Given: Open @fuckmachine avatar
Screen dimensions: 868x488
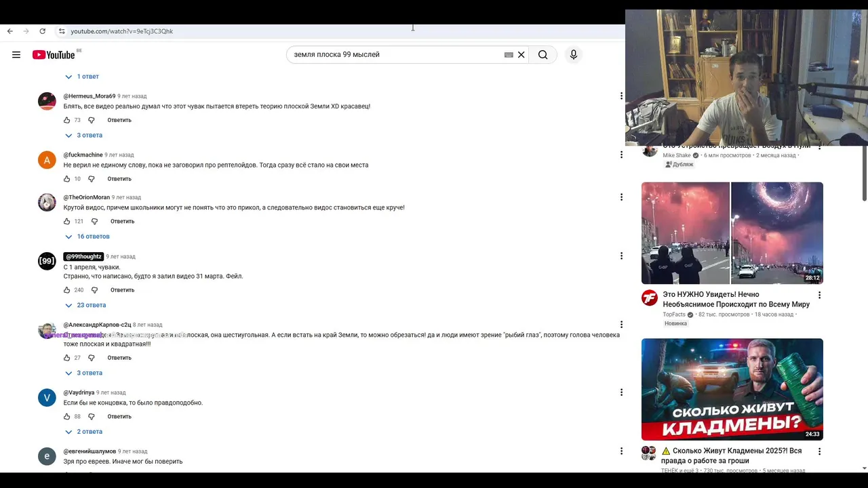Looking at the screenshot, I should pos(47,160).
